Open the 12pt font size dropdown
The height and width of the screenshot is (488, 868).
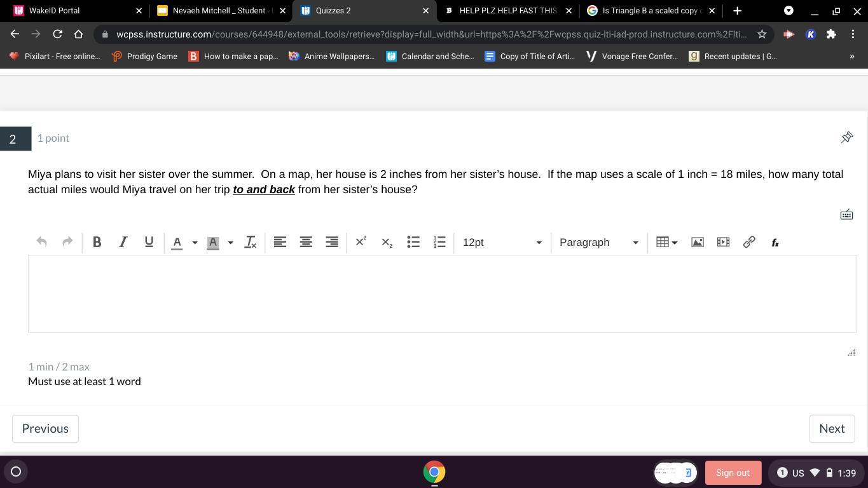pos(502,242)
